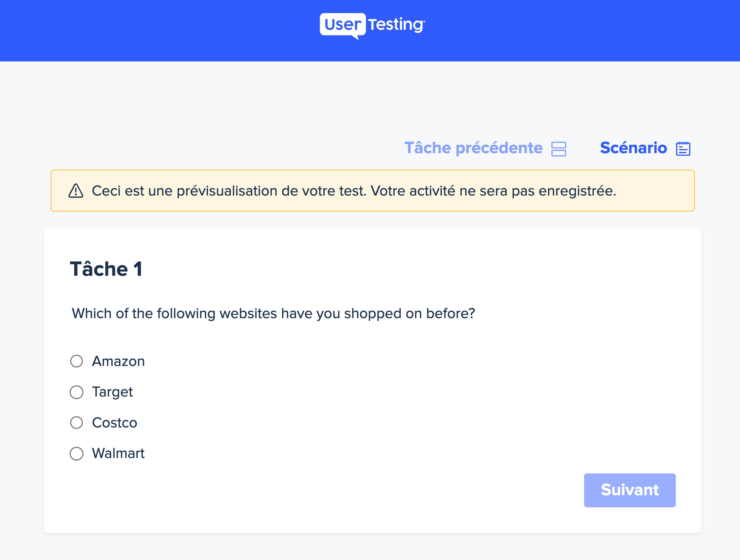Select the Costco radio button
The height and width of the screenshot is (560, 740).
[x=77, y=423]
